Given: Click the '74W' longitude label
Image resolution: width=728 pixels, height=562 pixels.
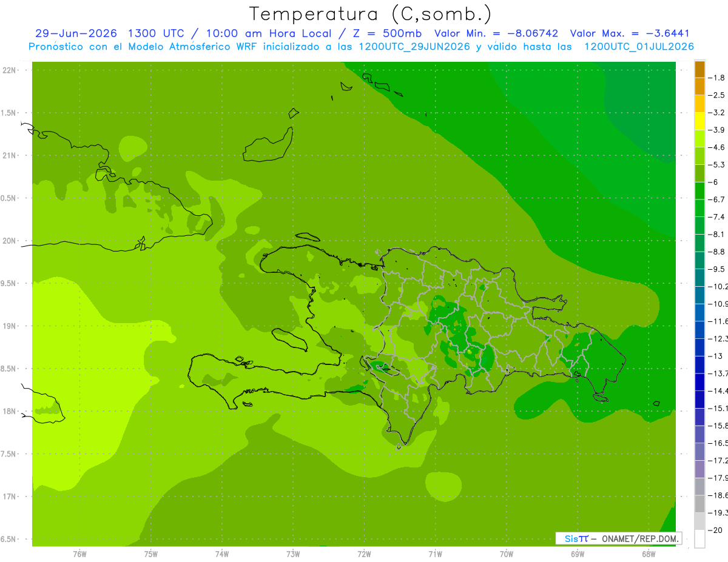Looking at the screenshot, I should [x=221, y=554].
